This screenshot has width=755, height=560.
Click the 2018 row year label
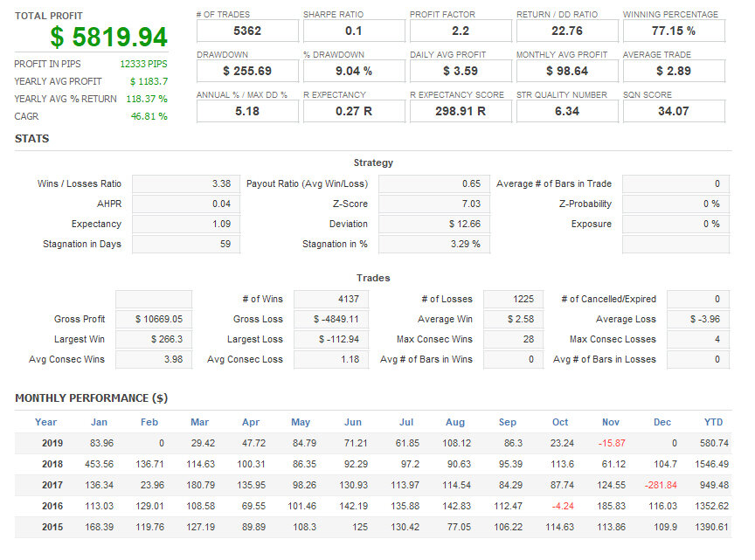pyautogui.click(x=52, y=464)
